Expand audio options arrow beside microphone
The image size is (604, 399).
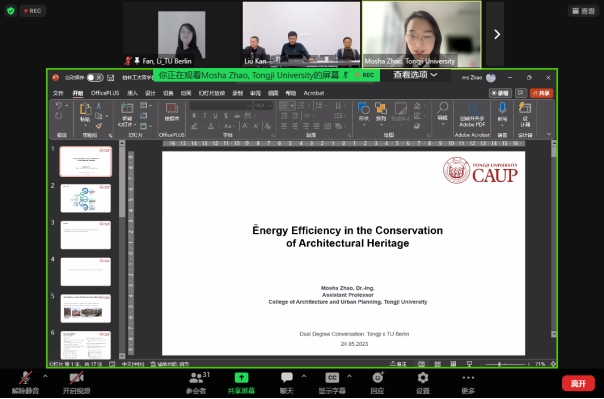tap(45, 376)
